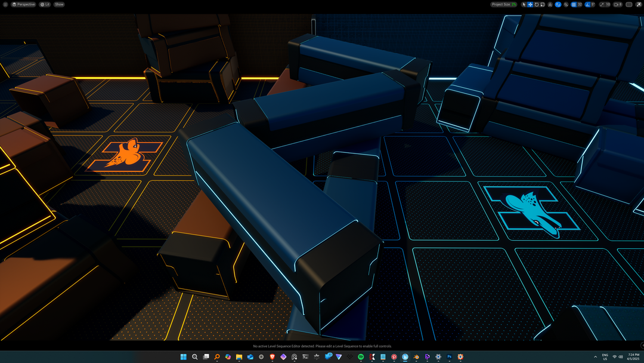
Task: Activate the Scale tool
Action: click(543, 4)
